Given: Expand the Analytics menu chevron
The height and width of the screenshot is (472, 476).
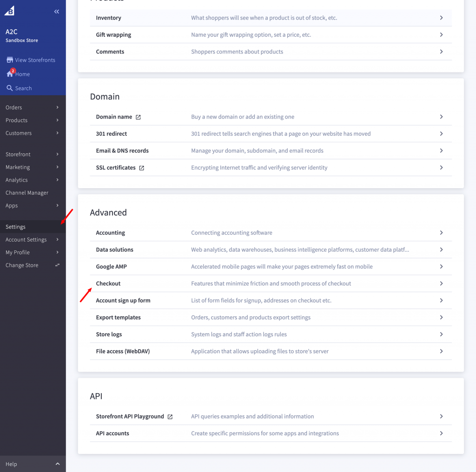Looking at the screenshot, I should pos(57,180).
